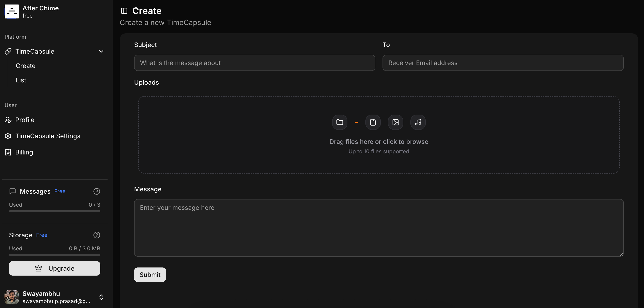Click the Messages usage progress bar
Viewport: 644px width, 308px height.
54,211
